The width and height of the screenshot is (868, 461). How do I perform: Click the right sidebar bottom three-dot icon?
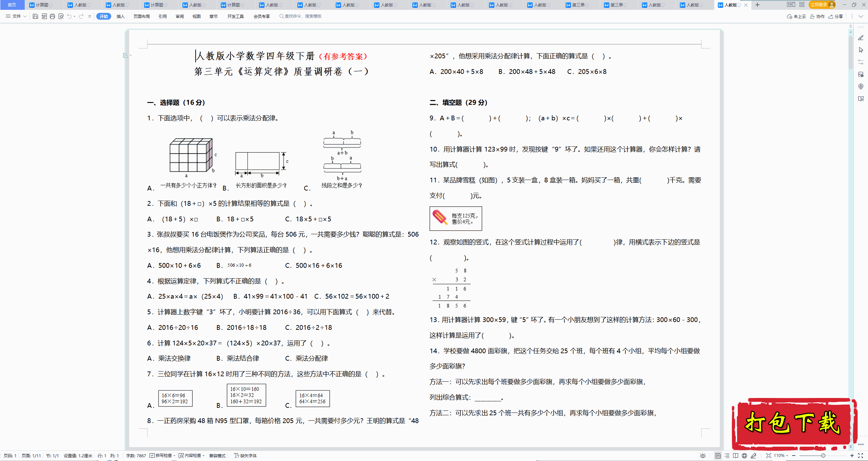click(861, 444)
